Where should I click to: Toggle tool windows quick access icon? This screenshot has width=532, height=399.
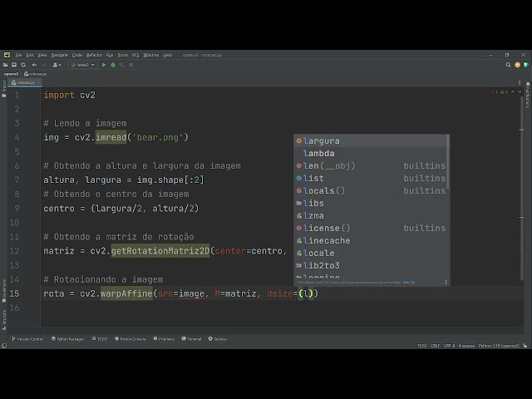(4, 346)
